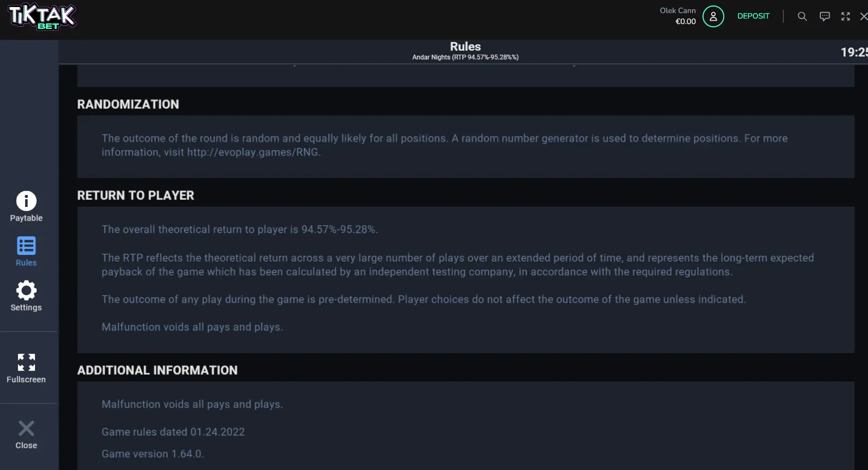
Task: Open the live chat bubble icon
Action: pyautogui.click(x=825, y=16)
